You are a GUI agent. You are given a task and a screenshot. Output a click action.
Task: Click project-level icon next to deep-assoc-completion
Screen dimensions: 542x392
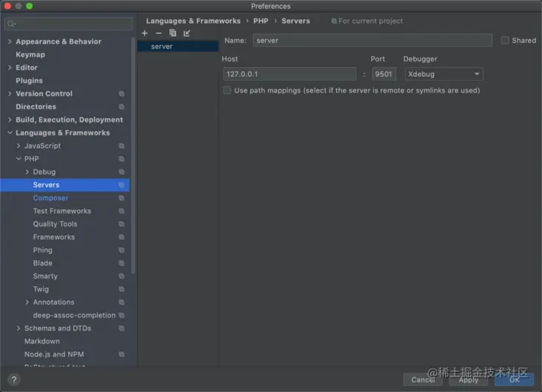tap(121, 315)
